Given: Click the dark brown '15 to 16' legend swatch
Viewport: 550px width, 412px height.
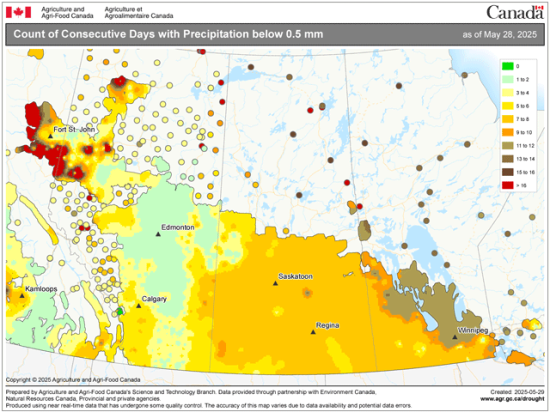Looking at the screenshot, I should tap(508, 172).
